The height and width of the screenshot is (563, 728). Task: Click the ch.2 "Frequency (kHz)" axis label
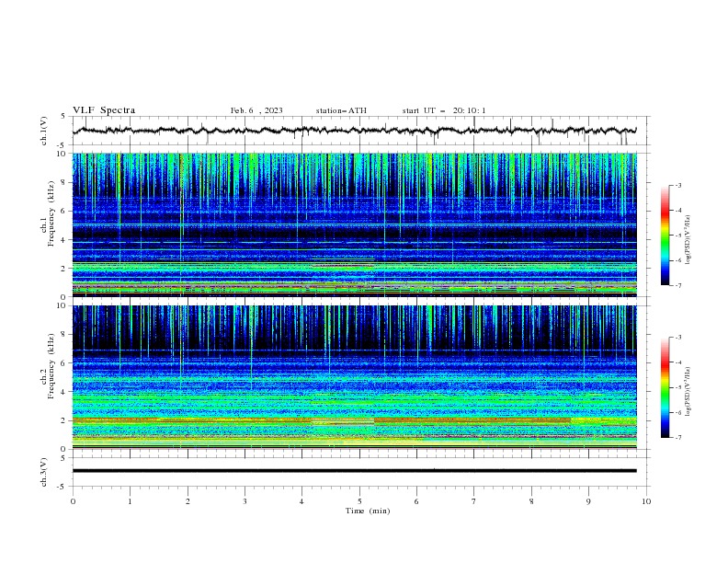pos(51,365)
